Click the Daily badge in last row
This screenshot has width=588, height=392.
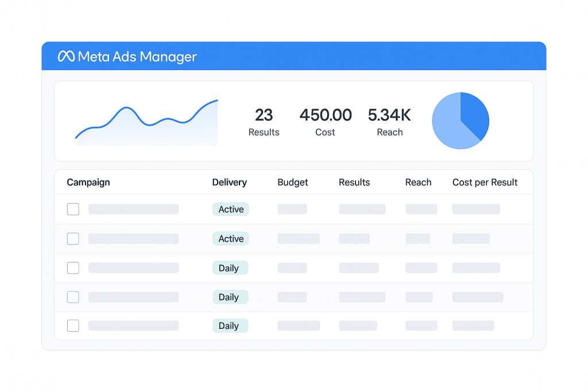229,326
